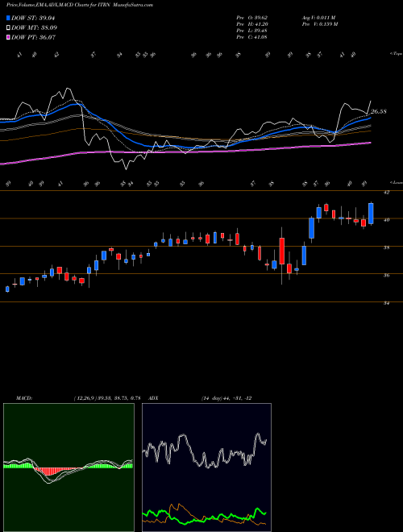The height and width of the screenshot is (532, 403).
Task: Click the 'Pre O: 39.62' open value
Action: 252,18
